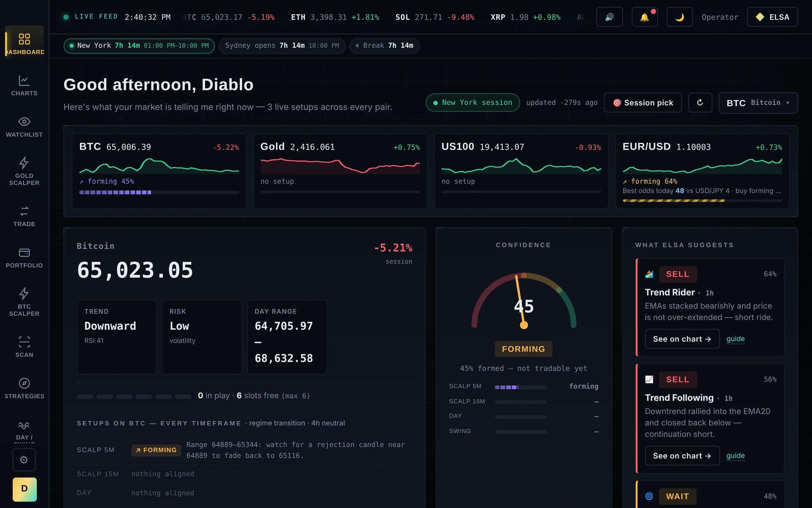
Task: Click the Trend Following SELL badge
Action: pyautogui.click(x=678, y=380)
